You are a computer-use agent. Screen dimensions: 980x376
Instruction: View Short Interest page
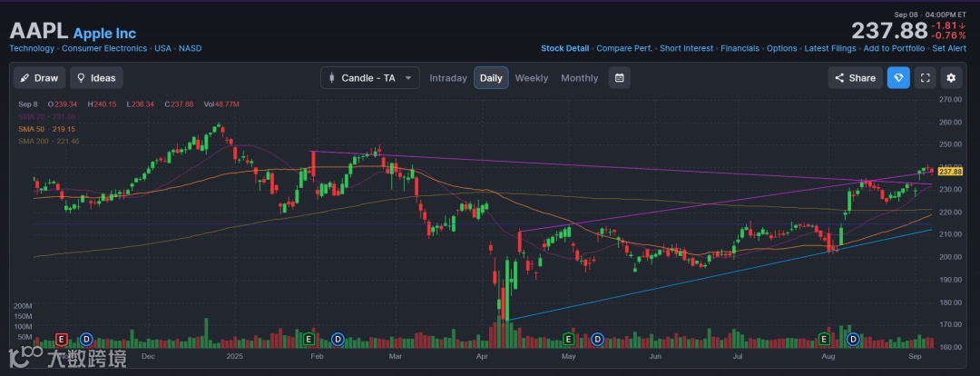686,48
